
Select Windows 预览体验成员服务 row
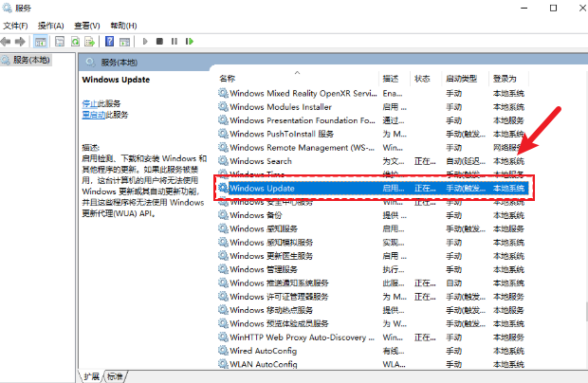click(374, 323)
